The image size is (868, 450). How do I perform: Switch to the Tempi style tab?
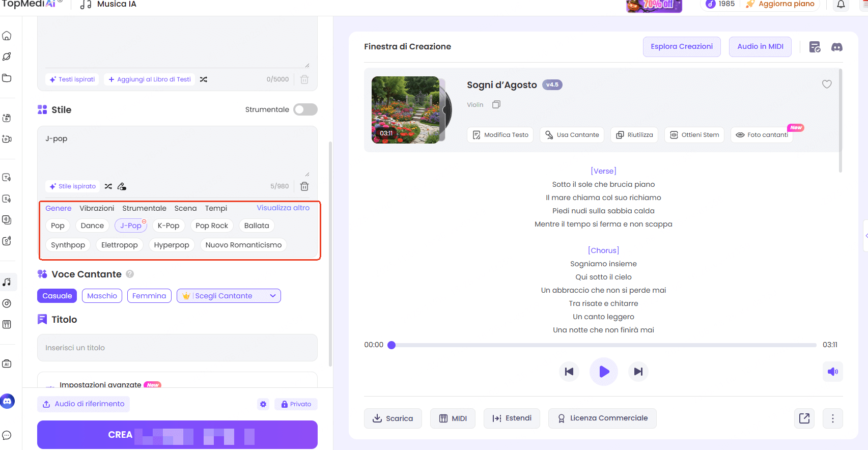point(216,208)
